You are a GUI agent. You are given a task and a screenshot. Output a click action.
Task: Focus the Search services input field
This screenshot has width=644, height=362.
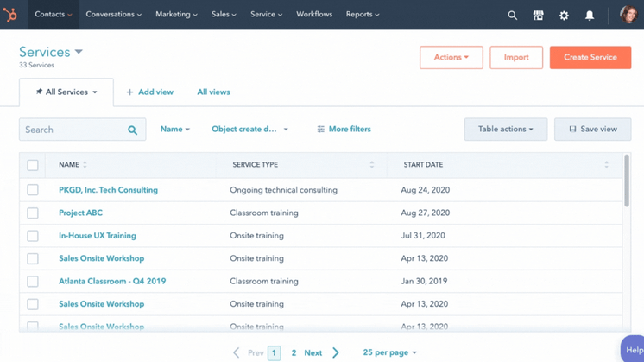pos(82,130)
